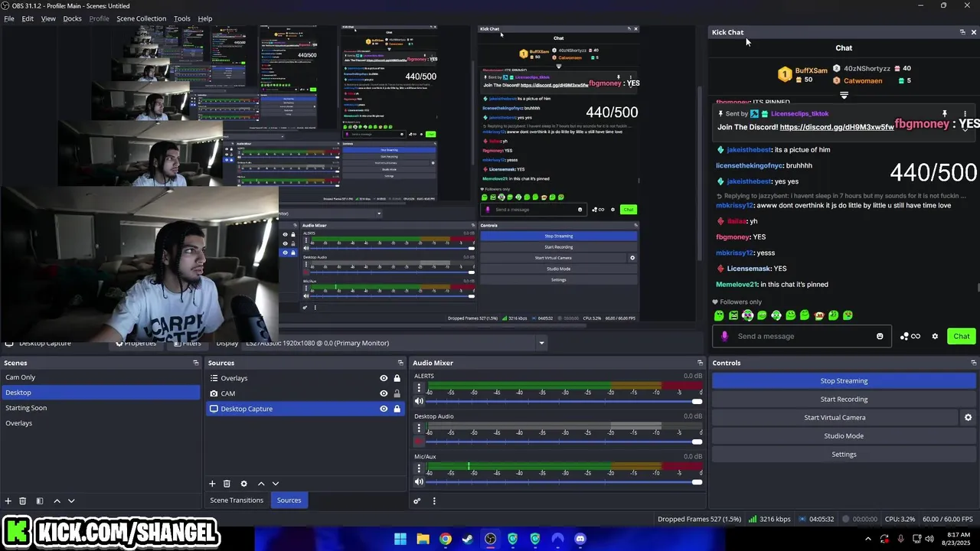This screenshot has height=551, width=980.
Task: Open Google Chrome from taskbar
Action: coord(445,539)
